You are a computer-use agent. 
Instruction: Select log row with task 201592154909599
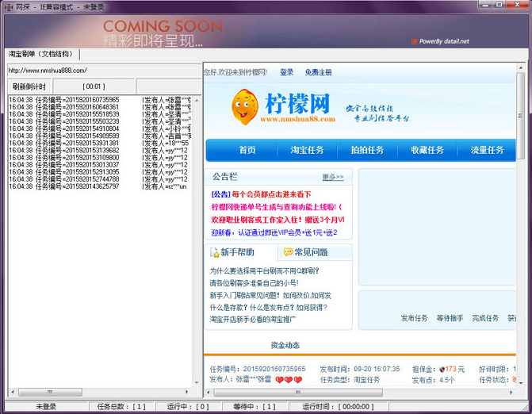(x=100, y=136)
